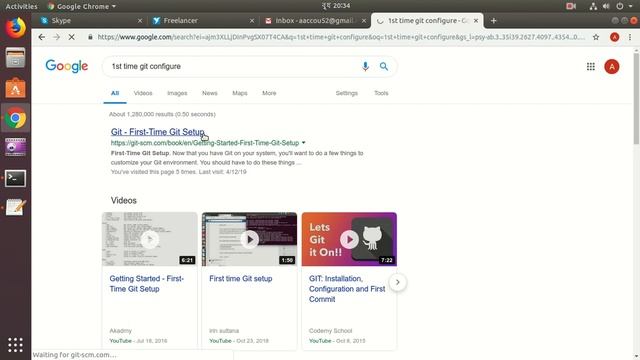The height and width of the screenshot is (360, 640).
Task: Close the Gmail Inbox tab
Action: [x=364, y=20]
